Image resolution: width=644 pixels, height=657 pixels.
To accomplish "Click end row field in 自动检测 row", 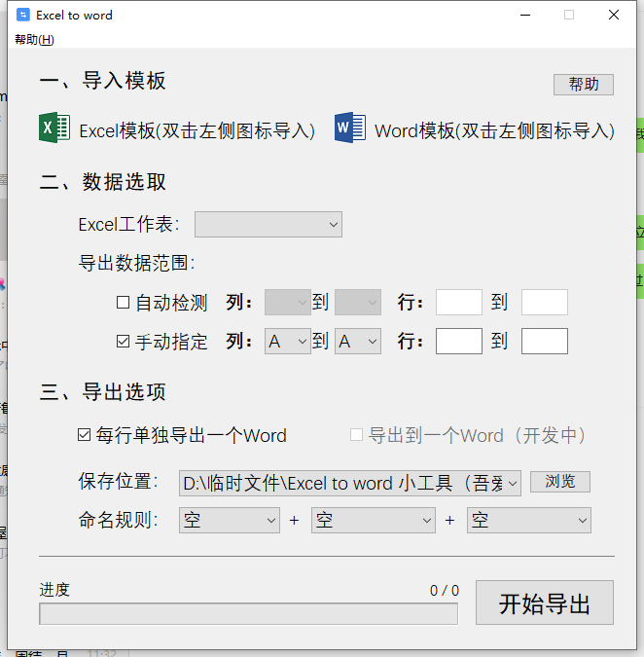I will (545, 302).
